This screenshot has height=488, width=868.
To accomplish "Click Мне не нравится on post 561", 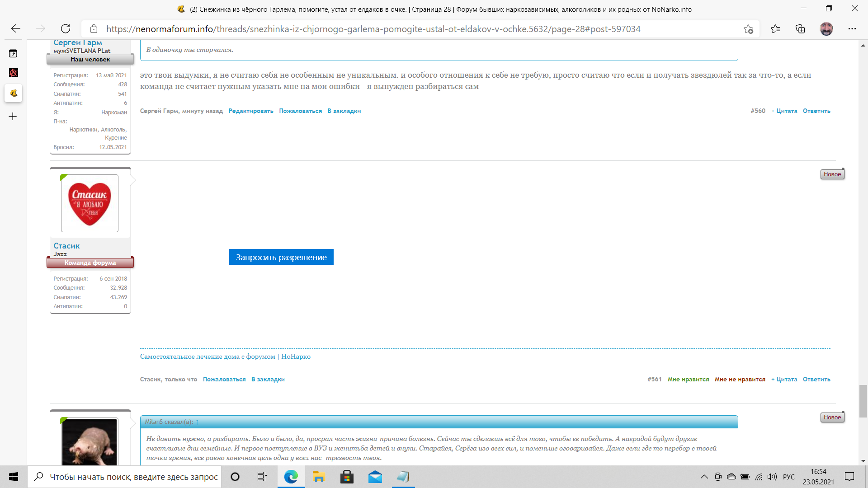I will pyautogui.click(x=740, y=380).
